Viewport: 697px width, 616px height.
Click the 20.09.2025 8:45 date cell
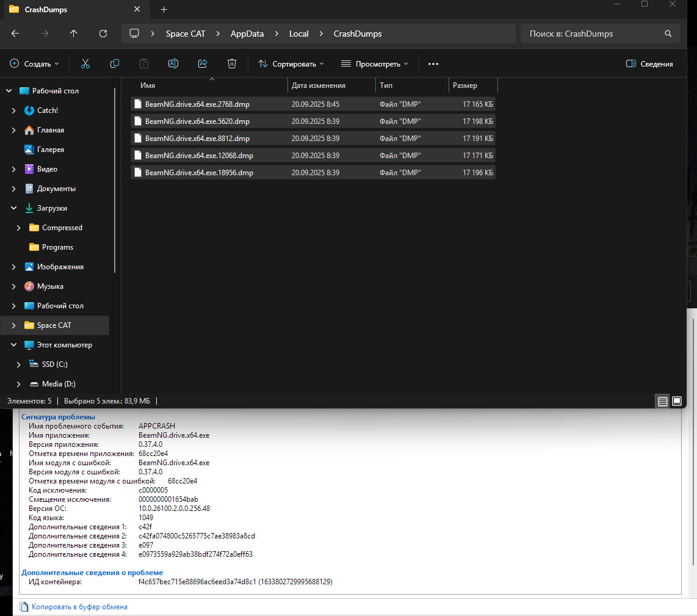point(315,104)
